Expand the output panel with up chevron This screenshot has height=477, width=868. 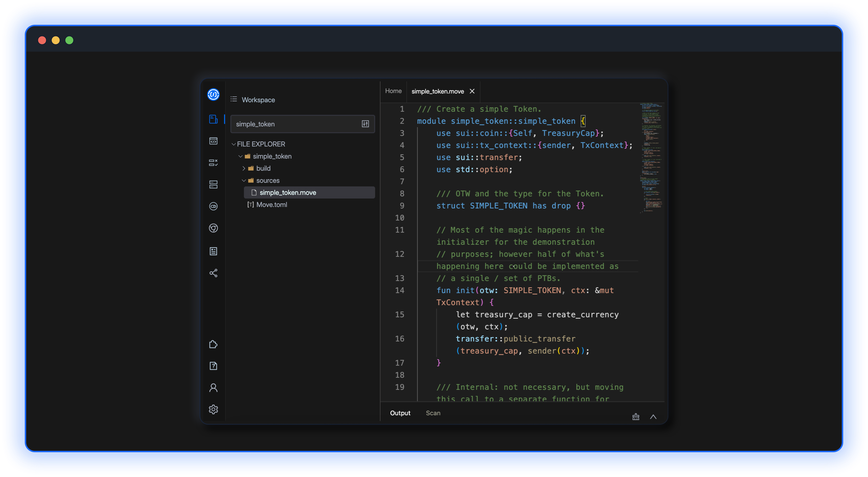click(x=653, y=417)
